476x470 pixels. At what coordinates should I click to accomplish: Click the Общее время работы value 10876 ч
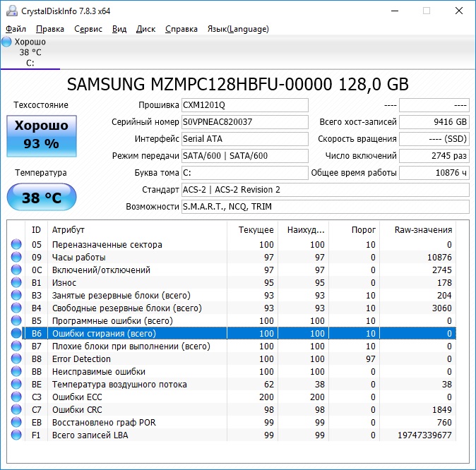click(434, 173)
